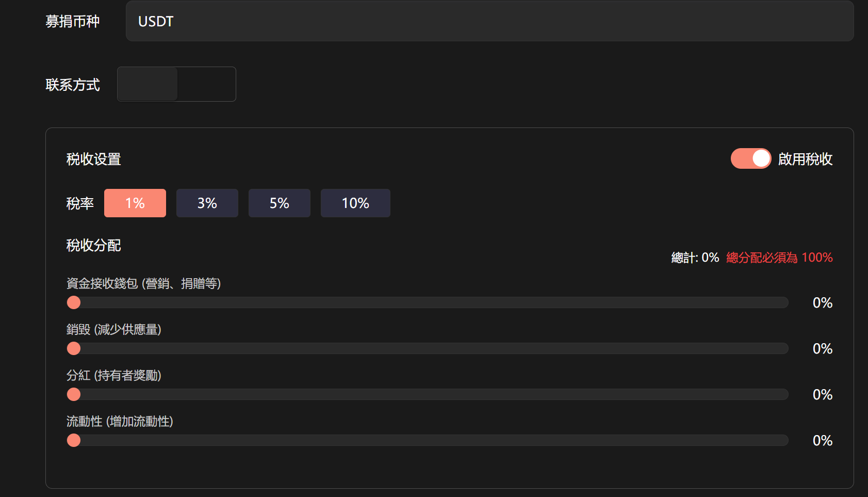
Task: Click the 總分配必須為 100% warning text
Action: (779, 258)
